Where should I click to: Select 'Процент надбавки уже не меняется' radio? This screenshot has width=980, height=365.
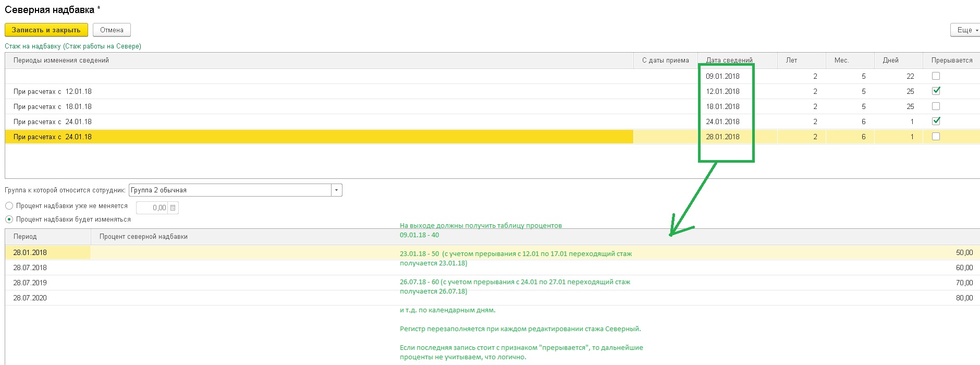pyautogui.click(x=9, y=206)
